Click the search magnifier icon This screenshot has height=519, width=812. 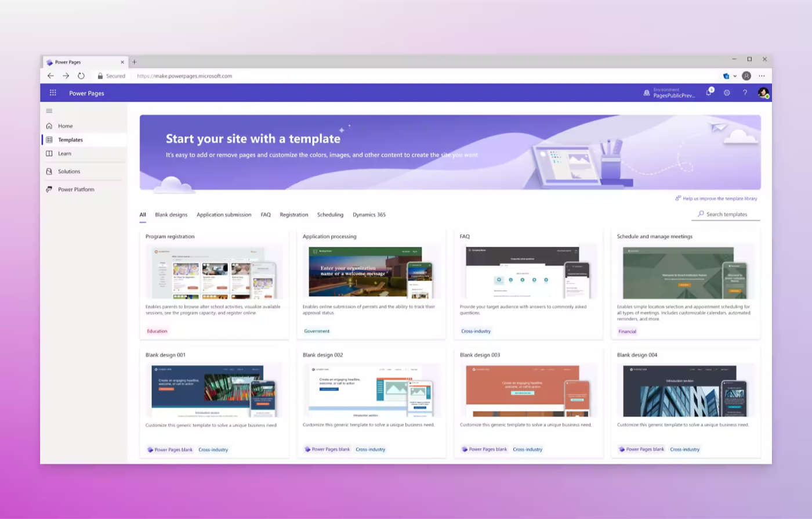pyautogui.click(x=701, y=214)
